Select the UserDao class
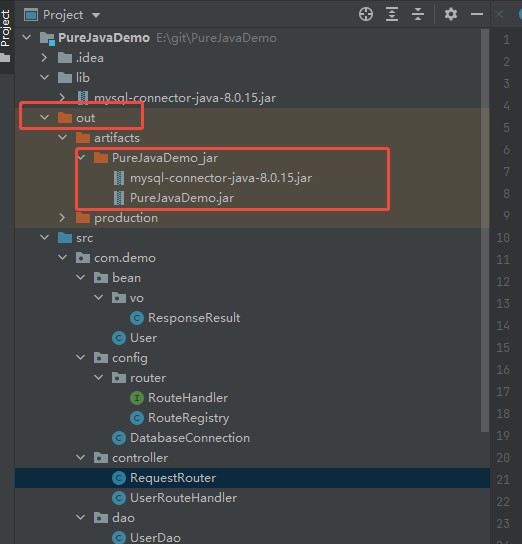This screenshot has height=544, width=522. point(155,537)
